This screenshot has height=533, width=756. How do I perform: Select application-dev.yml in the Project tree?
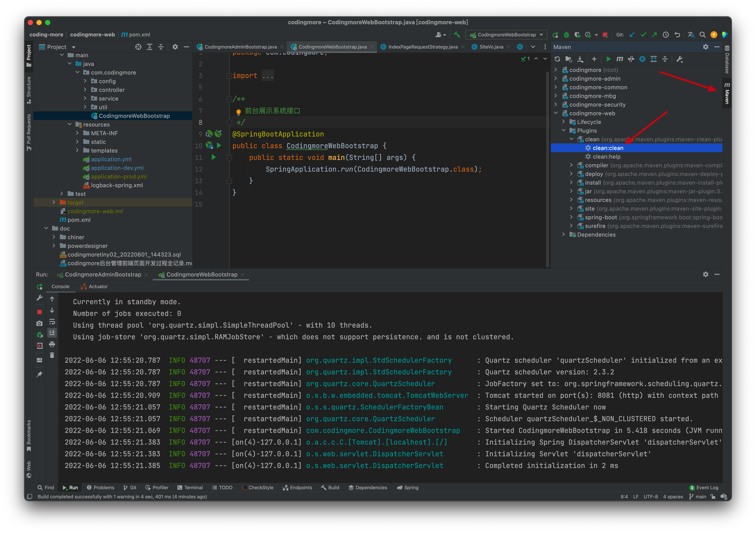coord(117,168)
